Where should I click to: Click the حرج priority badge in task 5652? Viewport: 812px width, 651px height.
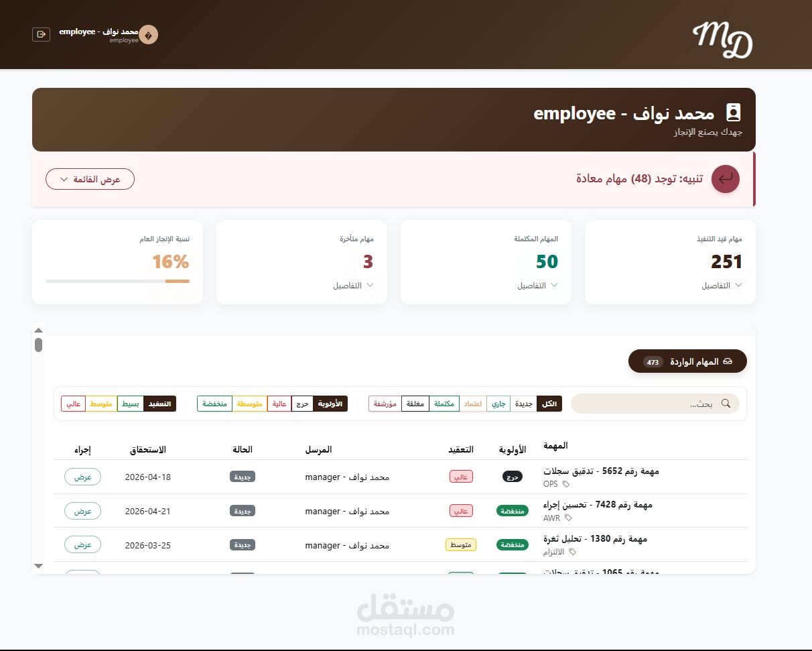(x=513, y=477)
